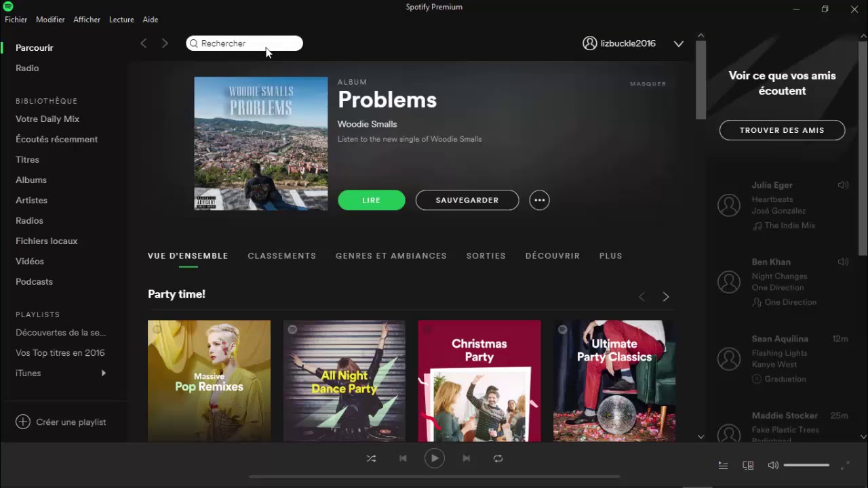868x488 pixels.
Task: Click the Rechercher search field
Action: coord(244,43)
